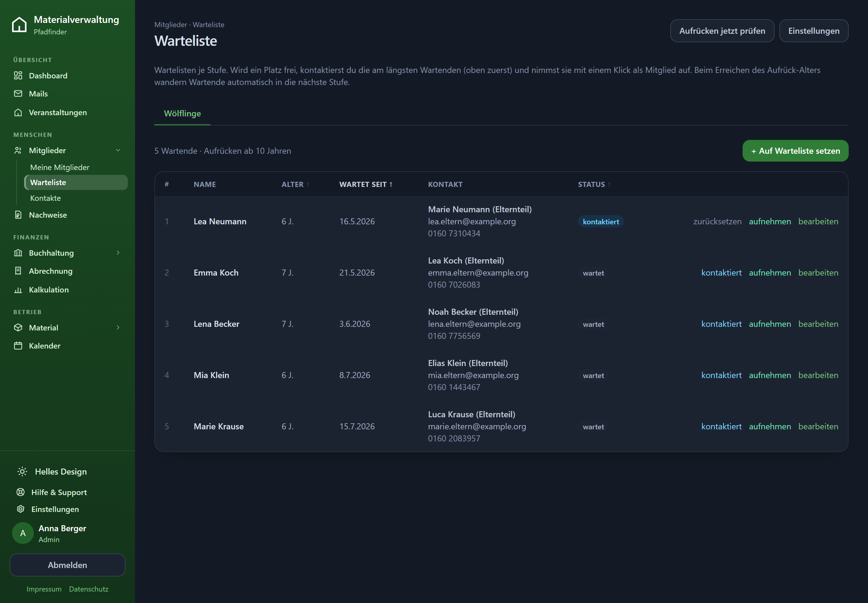Open the Mails menu item

click(x=68, y=93)
